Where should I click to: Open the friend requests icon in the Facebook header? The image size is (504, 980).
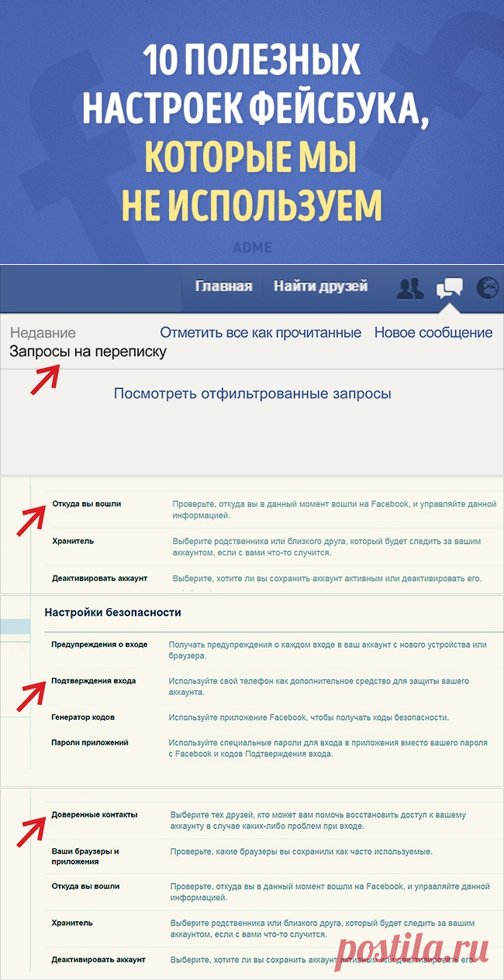[x=410, y=288]
